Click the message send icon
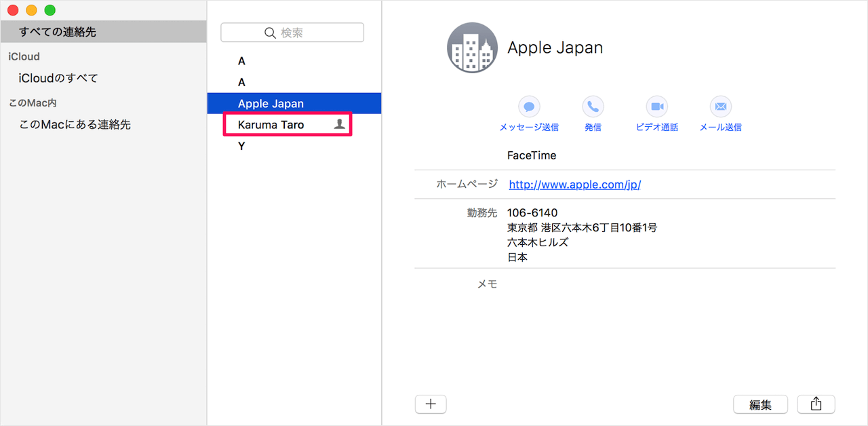The image size is (868, 426). click(529, 106)
